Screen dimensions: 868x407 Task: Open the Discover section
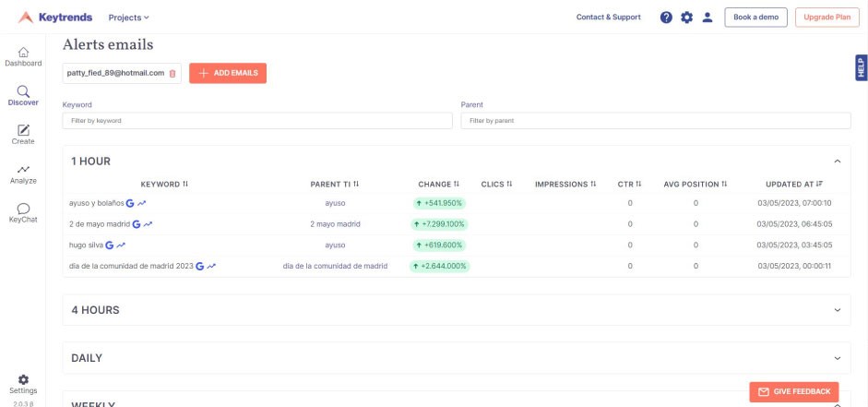[x=23, y=96]
